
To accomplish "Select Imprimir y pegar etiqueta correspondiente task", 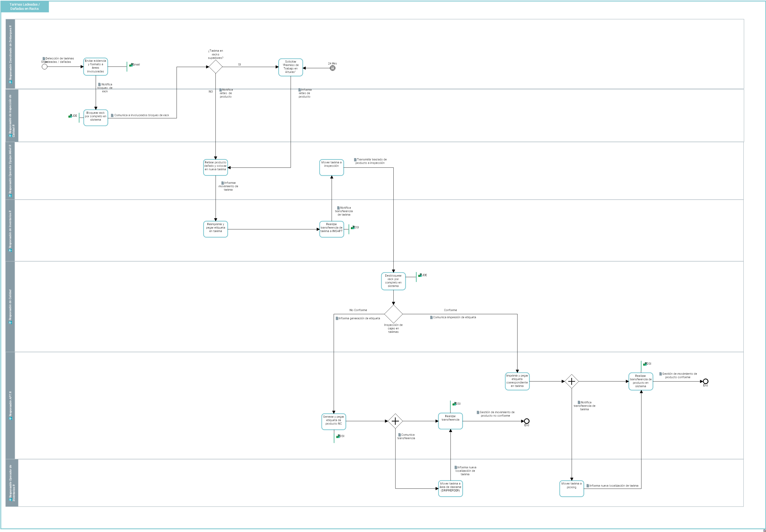I will tap(517, 381).
